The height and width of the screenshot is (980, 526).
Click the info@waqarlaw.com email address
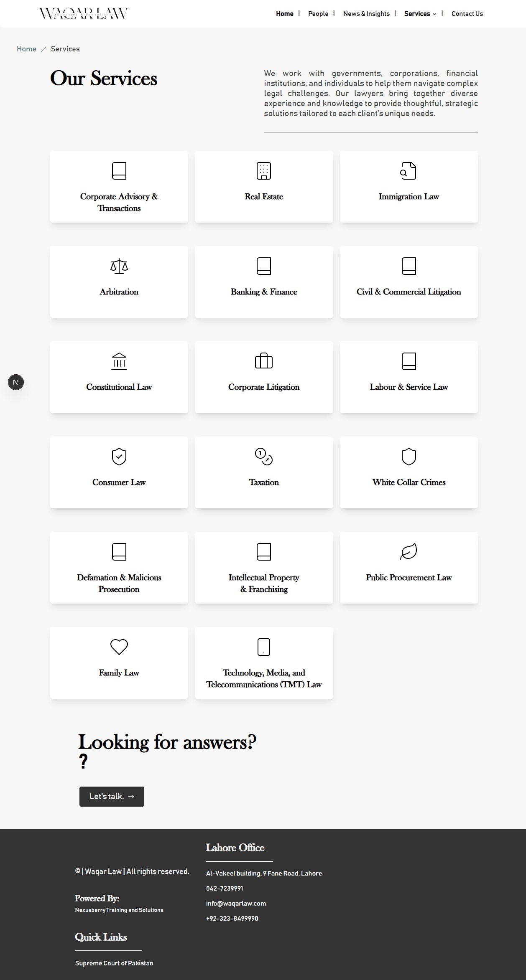pyautogui.click(x=236, y=904)
